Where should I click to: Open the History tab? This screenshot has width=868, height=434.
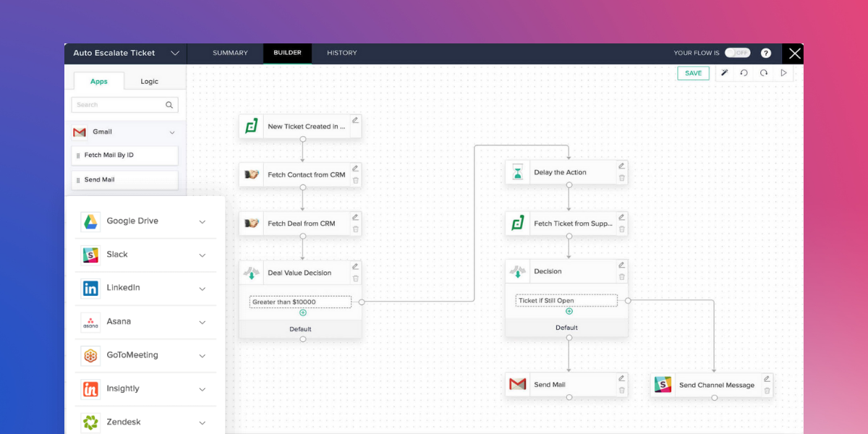(x=341, y=53)
